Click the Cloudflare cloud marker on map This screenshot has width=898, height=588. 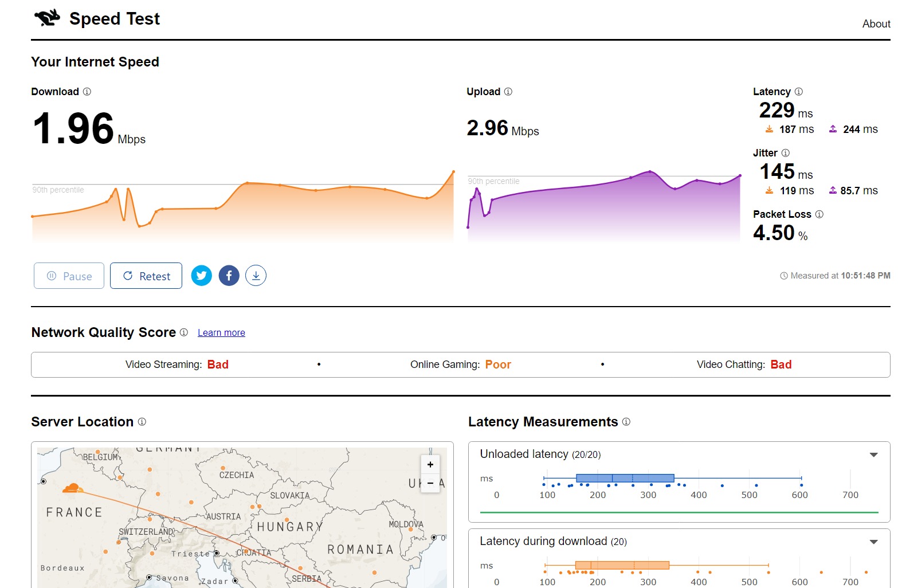click(x=73, y=488)
